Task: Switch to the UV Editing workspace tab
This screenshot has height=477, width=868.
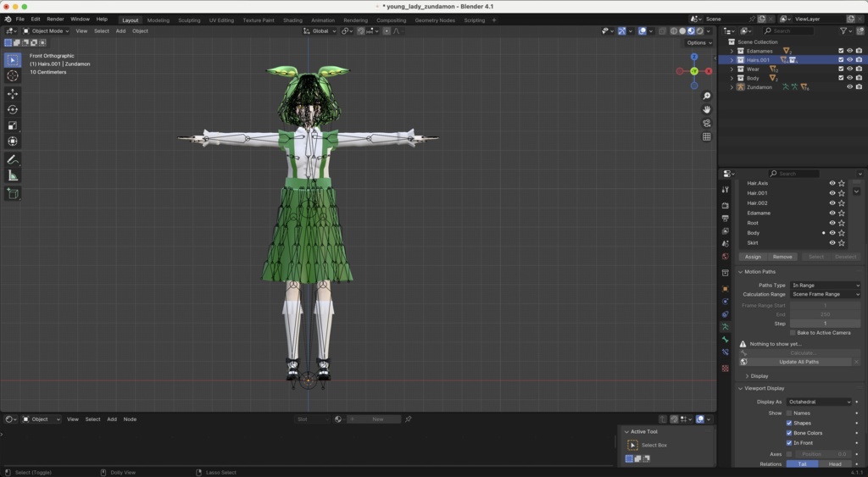Action: click(221, 20)
